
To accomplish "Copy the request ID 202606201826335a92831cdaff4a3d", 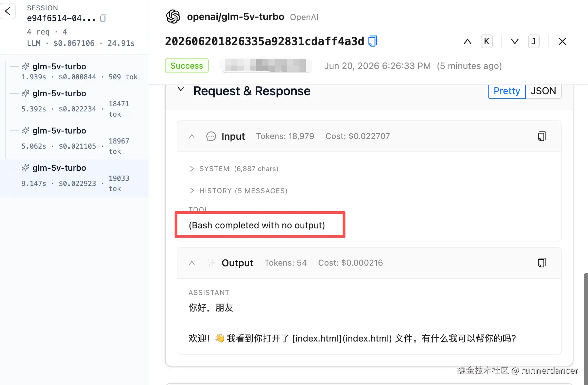I will (x=373, y=41).
